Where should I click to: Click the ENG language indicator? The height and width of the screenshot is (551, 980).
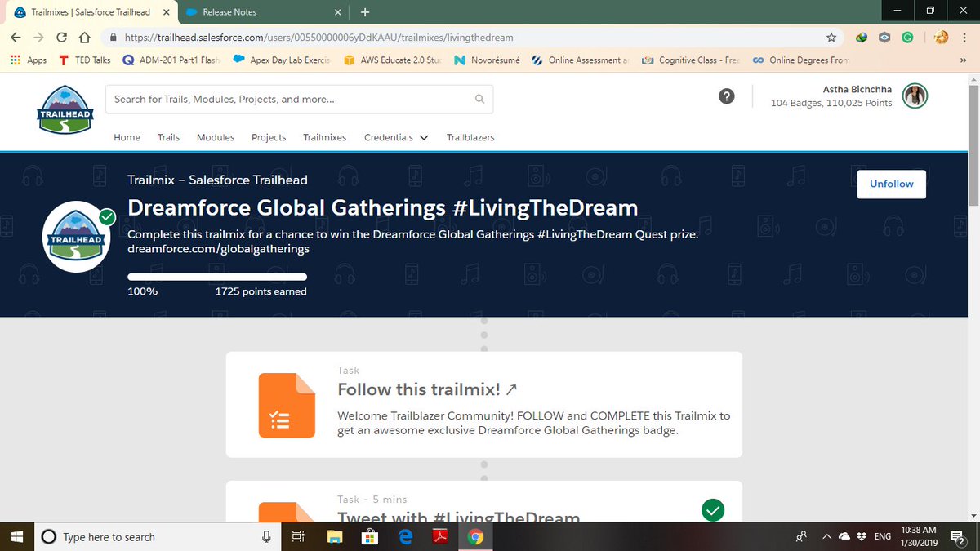click(x=883, y=537)
